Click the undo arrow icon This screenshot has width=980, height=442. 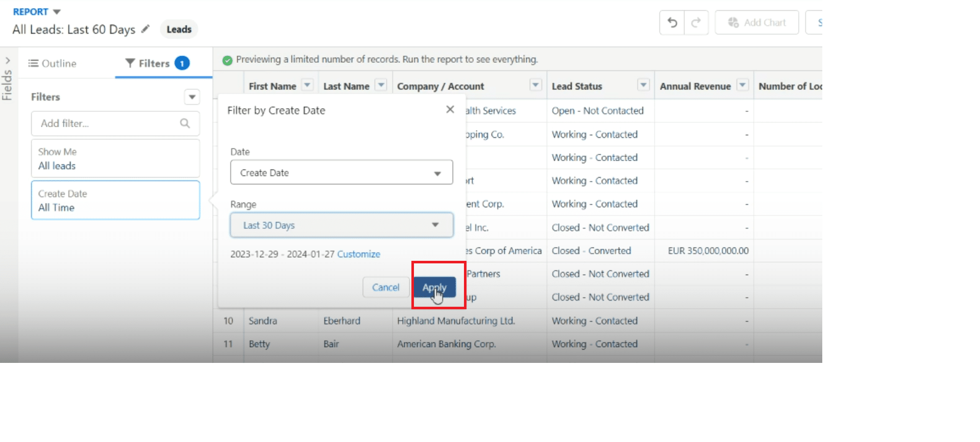pyautogui.click(x=672, y=22)
